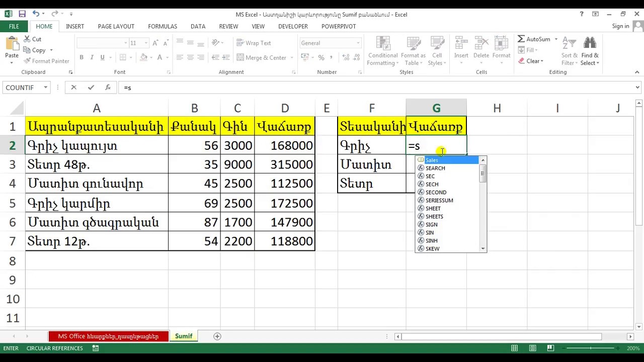Confirm formula entry with checkmark icon
644x362 pixels.
pyautogui.click(x=91, y=87)
